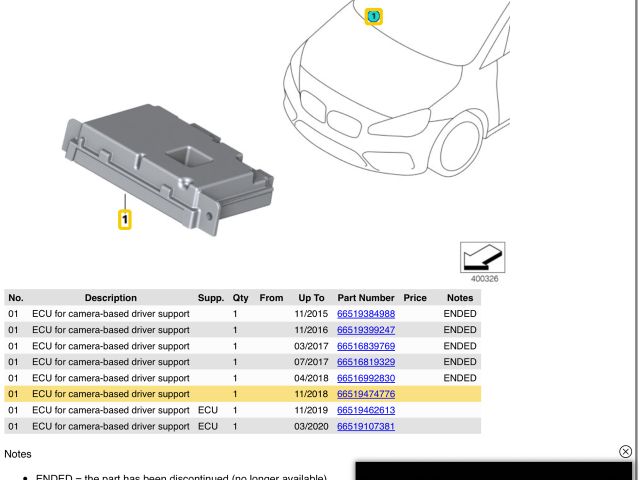
Task: Click the Description column header
Action: pyautogui.click(x=110, y=298)
